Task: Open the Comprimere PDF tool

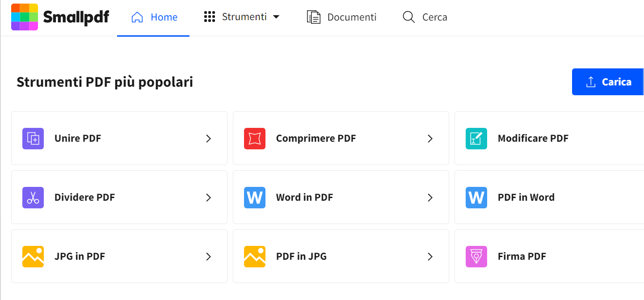Action: point(341,138)
